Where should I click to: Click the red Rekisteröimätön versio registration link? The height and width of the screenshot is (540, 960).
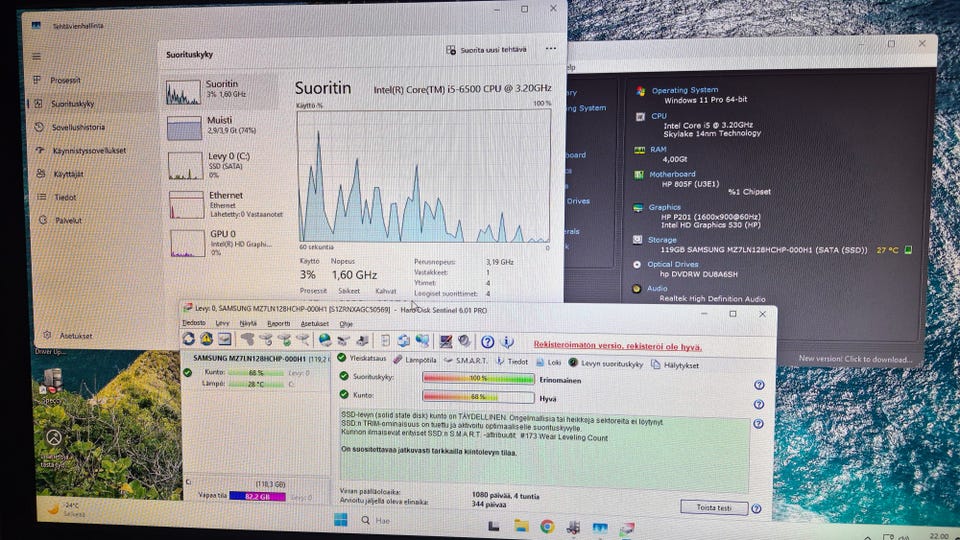617,346
